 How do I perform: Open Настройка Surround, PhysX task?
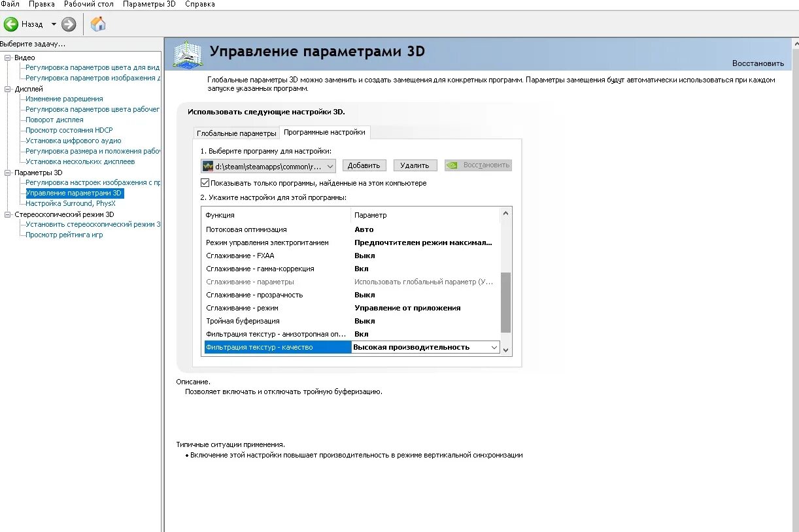(71, 203)
